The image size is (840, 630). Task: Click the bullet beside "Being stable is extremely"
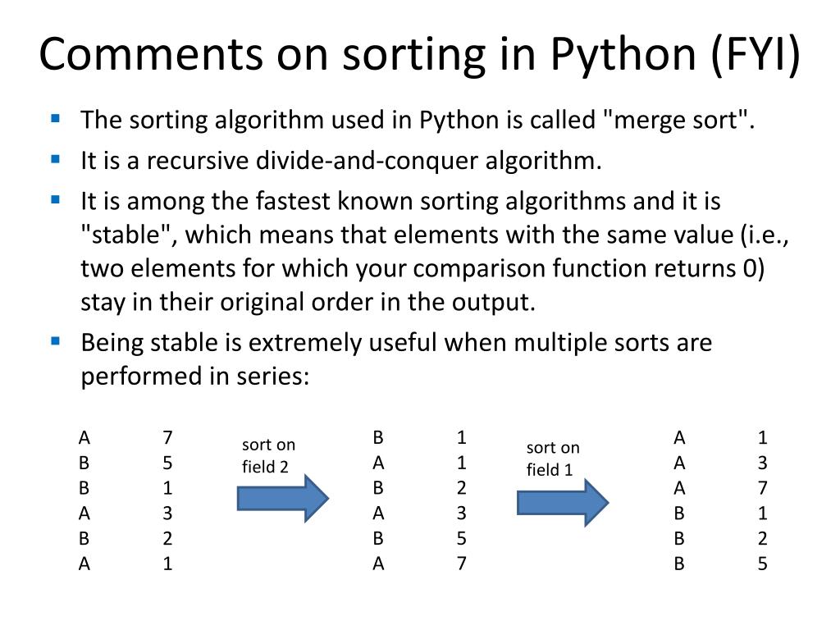[x=55, y=340]
